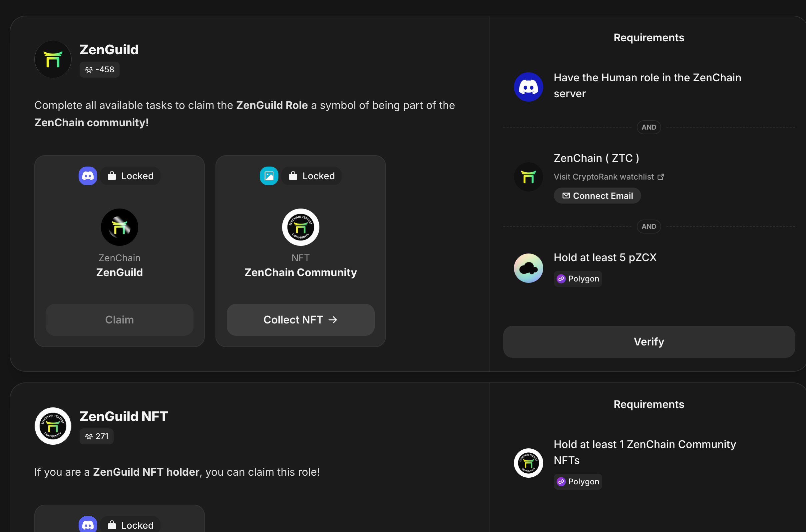Image resolution: width=806 pixels, height=532 pixels.
Task: Click the Locked badge on NFT card
Action: pyautogui.click(x=311, y=176)
